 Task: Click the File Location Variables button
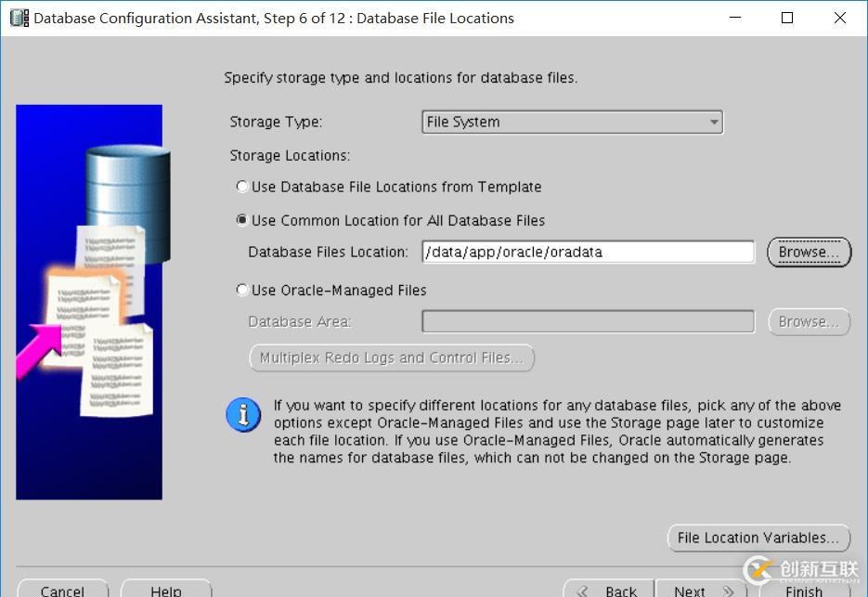pyautogui.click(x=758, y=538)
